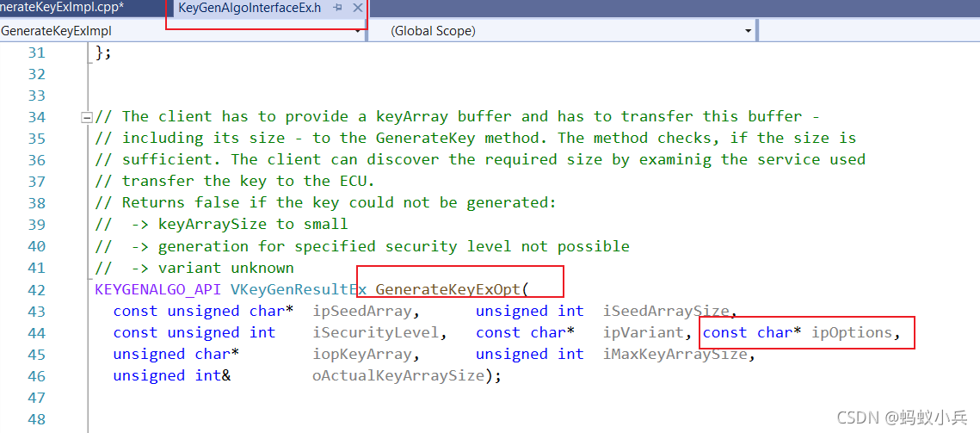The width and height of the screenshot is (980, 433).
Task: Click the closing "};" on line 31
Action: tap(103, 53)
